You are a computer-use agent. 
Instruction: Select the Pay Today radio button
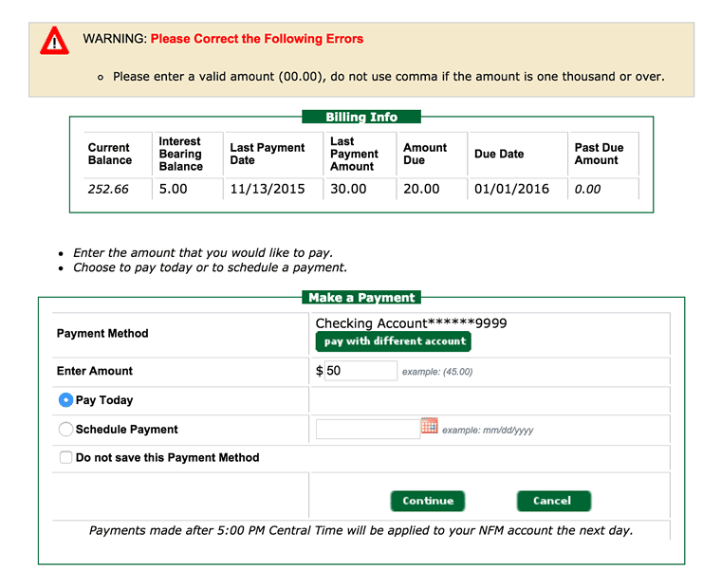[65, 400]
